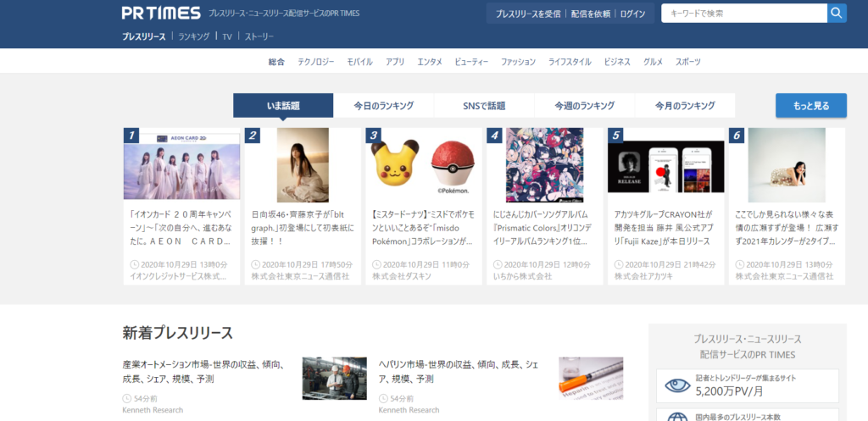This screenshot has width=868, height=421.
Task: Open the ヘパリン市場 article
Action: pyautogui.click(x=459, y=372)
